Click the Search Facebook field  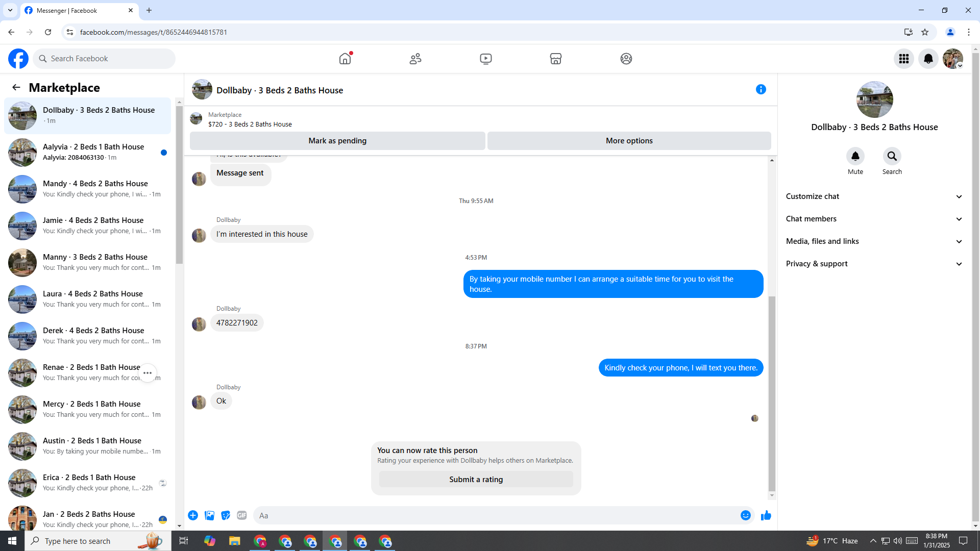click(104, 59)
